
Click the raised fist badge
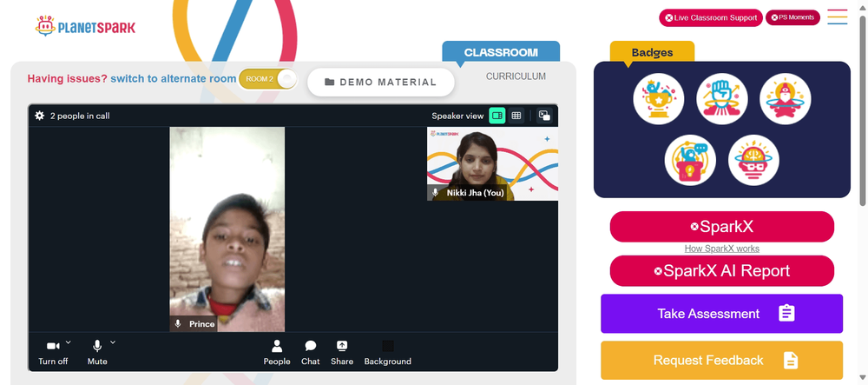point(722,99)
